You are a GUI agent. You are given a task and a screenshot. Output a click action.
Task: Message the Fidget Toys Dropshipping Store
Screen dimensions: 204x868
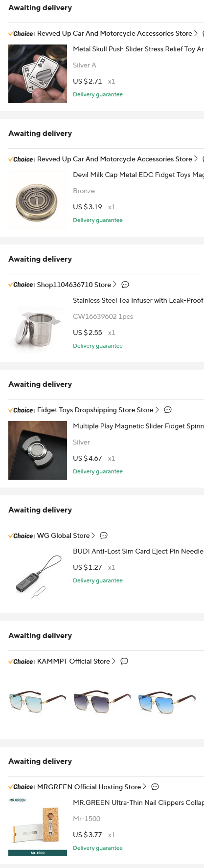click(x=168, y=410)
